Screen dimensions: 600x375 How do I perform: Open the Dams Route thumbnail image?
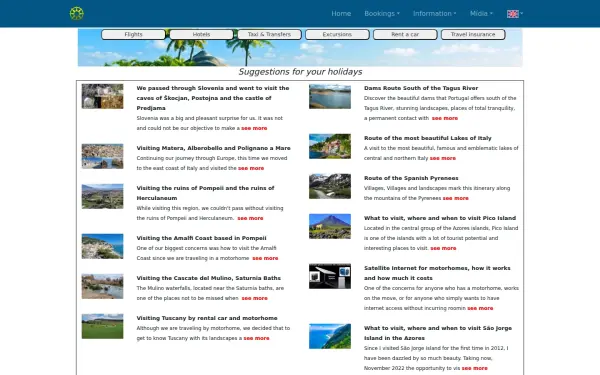[x=330, y=96]
